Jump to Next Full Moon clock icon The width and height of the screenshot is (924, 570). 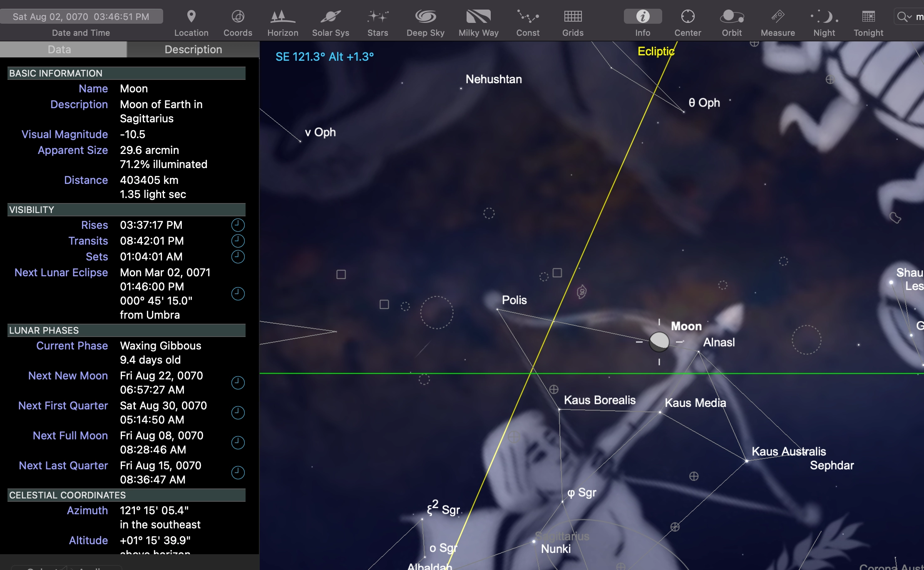coord(238,443)
